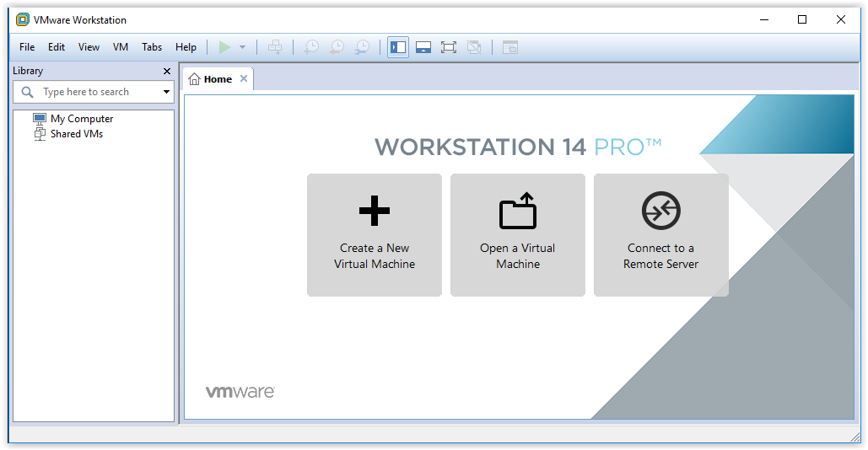Click the Enter Full Screen icon
The width and height of the screenshot is (868, 450).
[449, 47]
